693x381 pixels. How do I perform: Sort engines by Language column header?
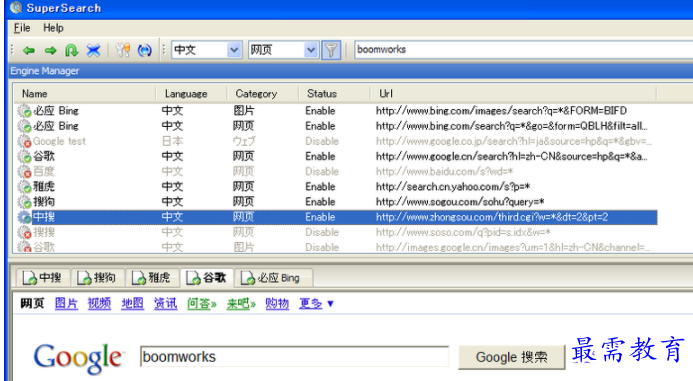click(x=191, y=94)
